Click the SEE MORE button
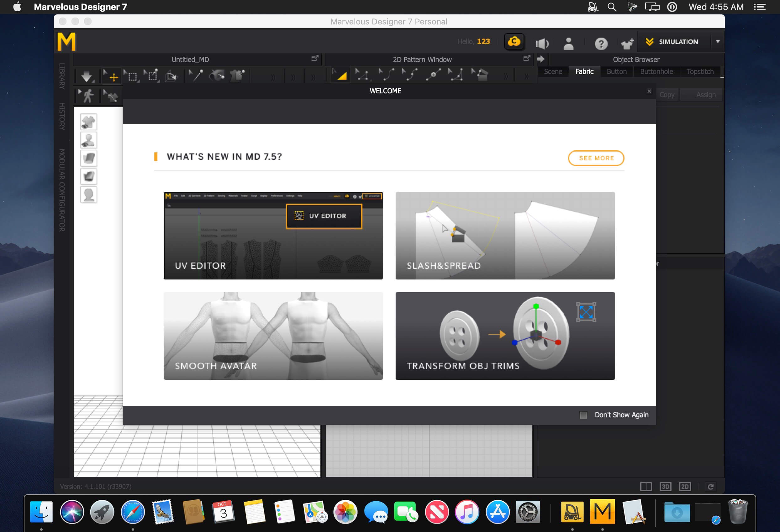The image size is (780, 532). [596, 158]
